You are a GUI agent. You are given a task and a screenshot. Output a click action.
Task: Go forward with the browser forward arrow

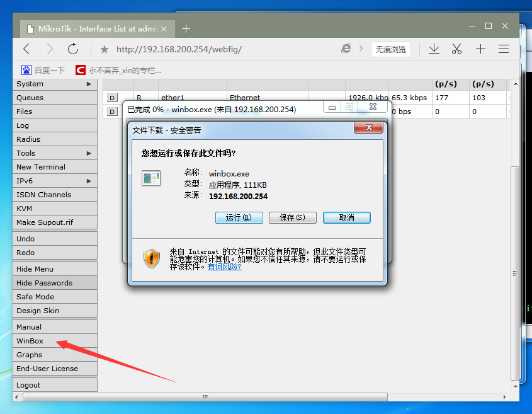pos(50,49)
